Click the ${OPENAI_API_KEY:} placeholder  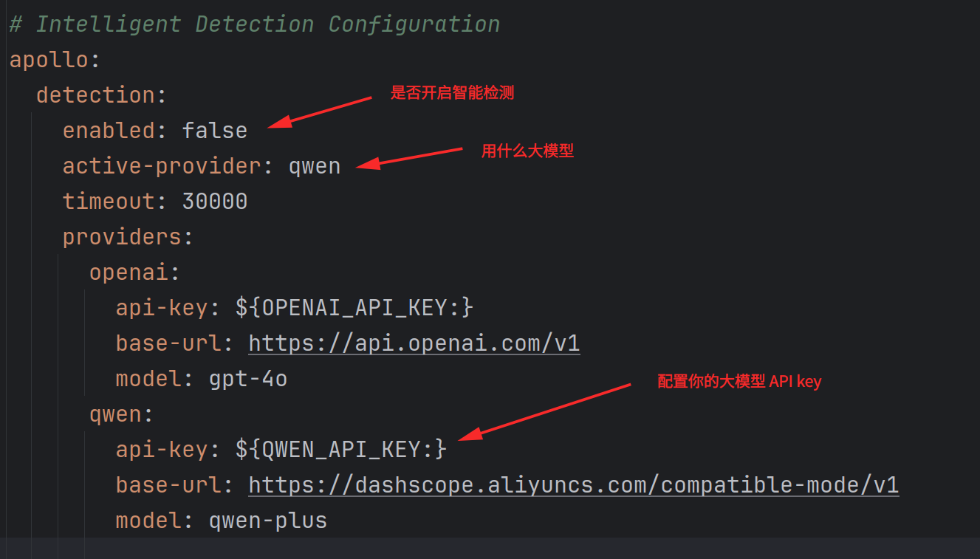pyautogui.click(x=354, y=308)
